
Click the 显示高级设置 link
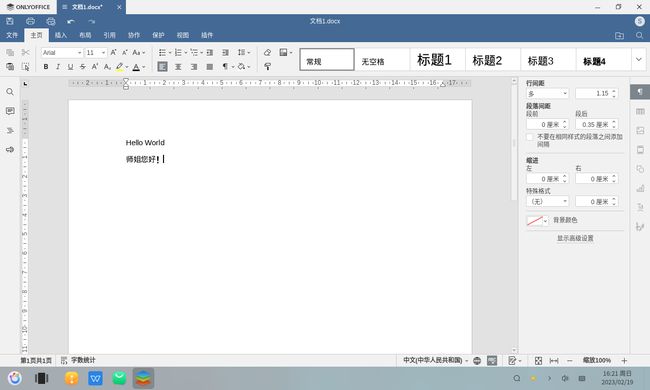tap(575, 238)
